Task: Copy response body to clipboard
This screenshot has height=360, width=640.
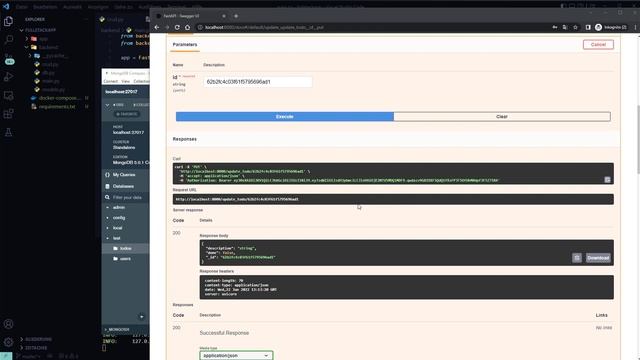Action: (577, 258)
